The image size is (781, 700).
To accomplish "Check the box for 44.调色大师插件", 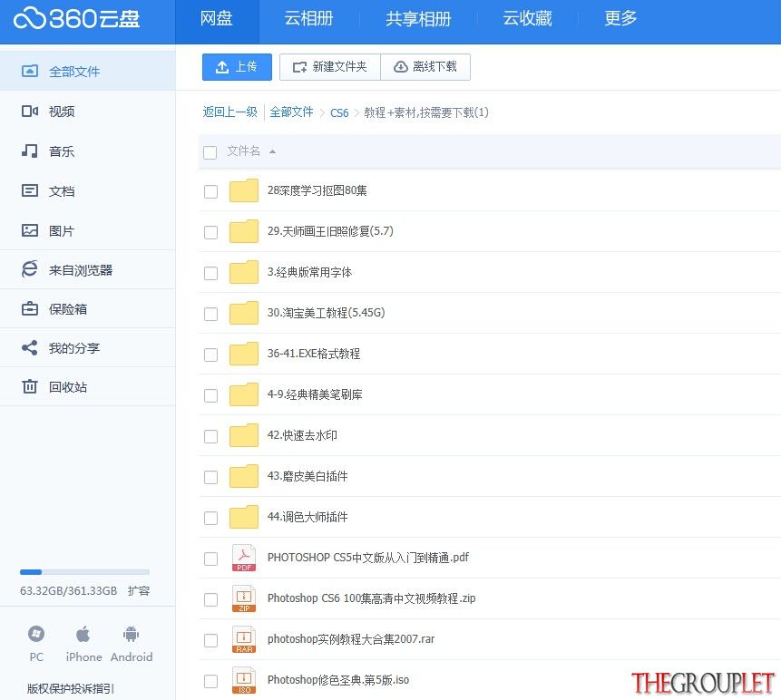I will tap(210, 519).
